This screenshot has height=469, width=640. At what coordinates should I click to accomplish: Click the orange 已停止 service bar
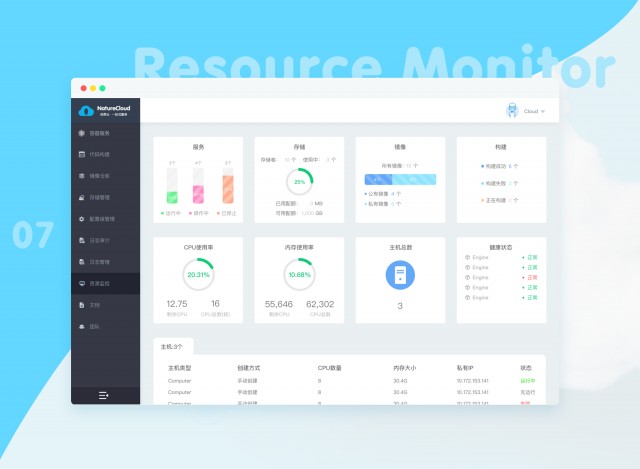(x=228, y=189)
